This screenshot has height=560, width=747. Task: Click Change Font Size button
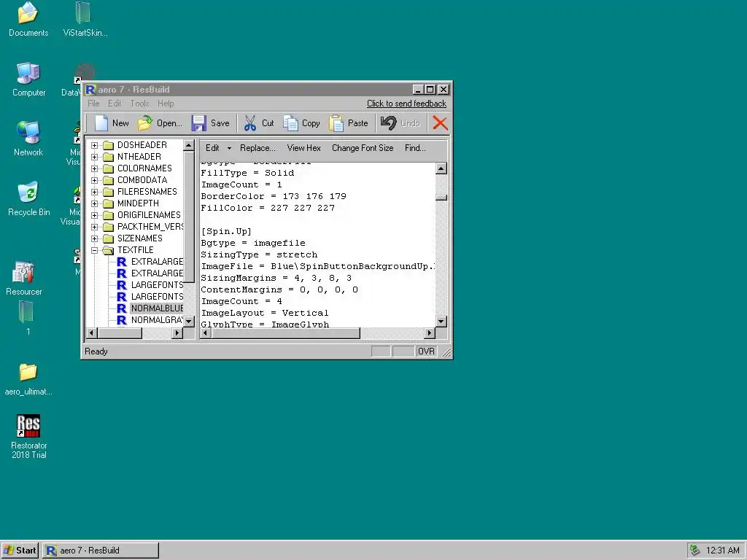tap(363, 148)
